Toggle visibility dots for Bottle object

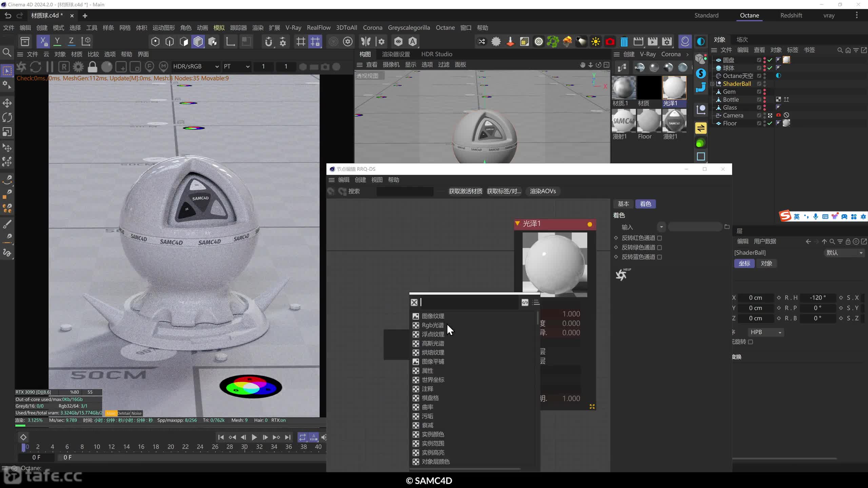[765, 100]
